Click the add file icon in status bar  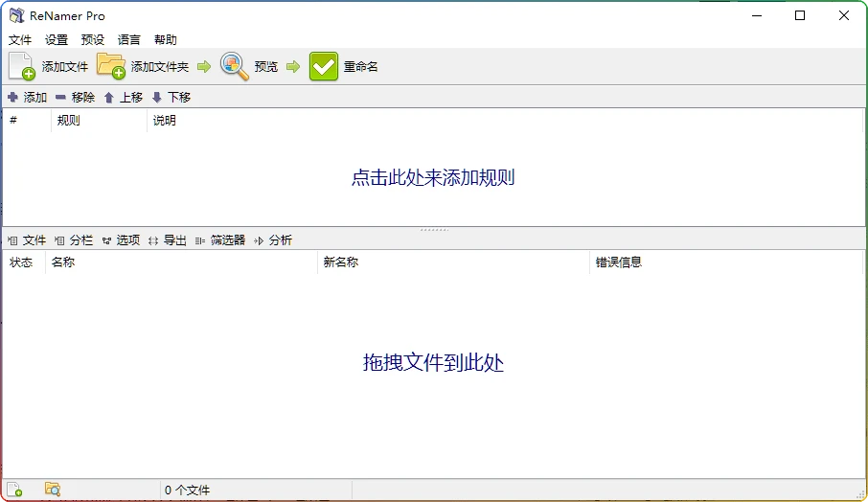[14, 490]
